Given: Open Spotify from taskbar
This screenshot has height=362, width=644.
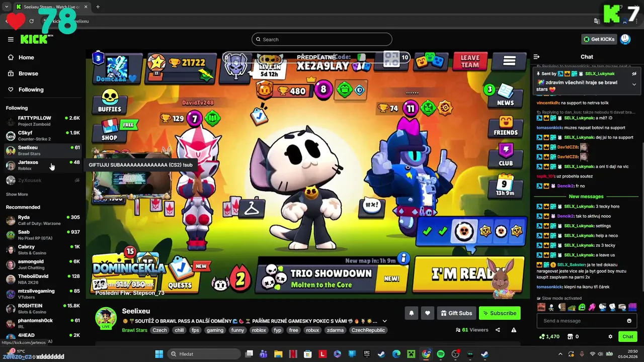Looking at the screenshot, I should tap(441, 354).
